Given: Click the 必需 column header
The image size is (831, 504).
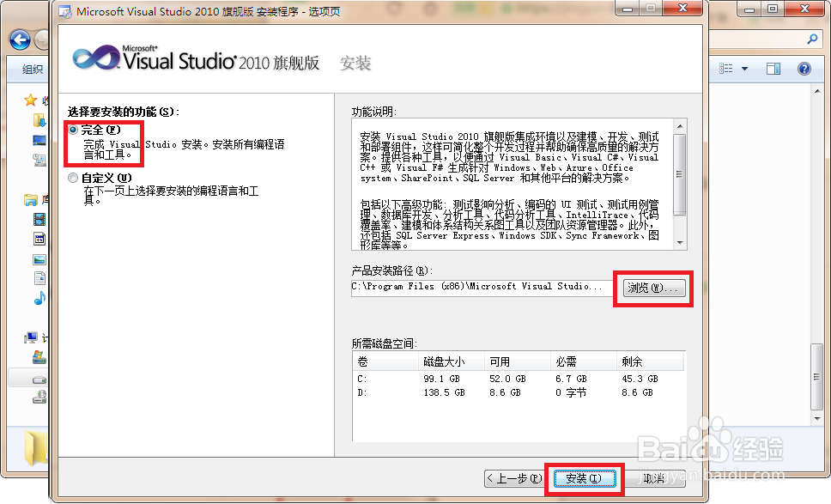Looking at the screenshot, I should tap(584, 362).
